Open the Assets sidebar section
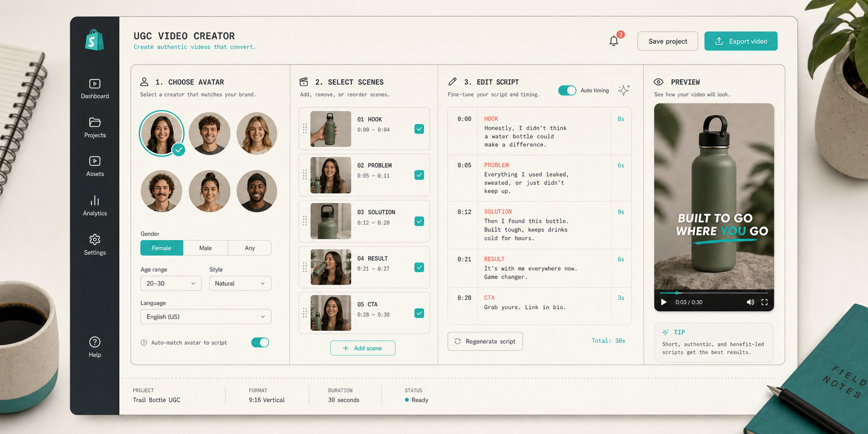The image size is (868, 434). tap(95, 167)
